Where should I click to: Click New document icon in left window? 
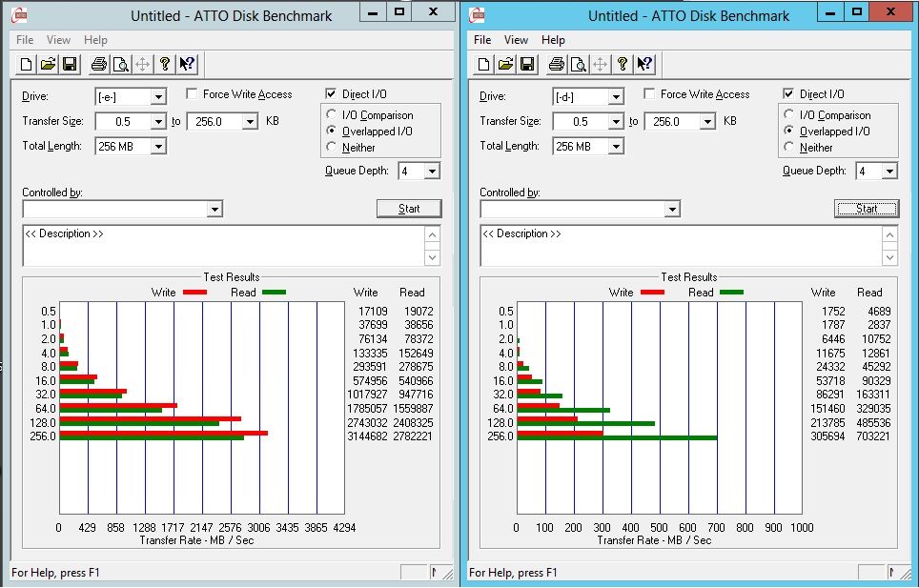tap(26, 64)
